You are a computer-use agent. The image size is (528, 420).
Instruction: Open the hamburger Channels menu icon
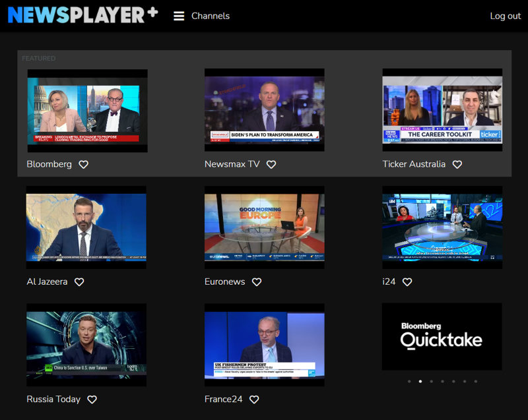(179, 16)
